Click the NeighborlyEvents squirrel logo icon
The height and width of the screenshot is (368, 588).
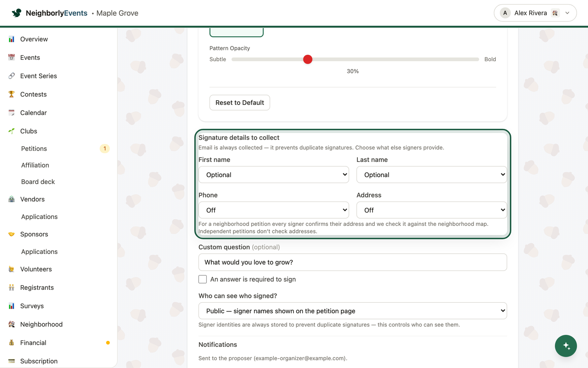click(x=17, y=13)
